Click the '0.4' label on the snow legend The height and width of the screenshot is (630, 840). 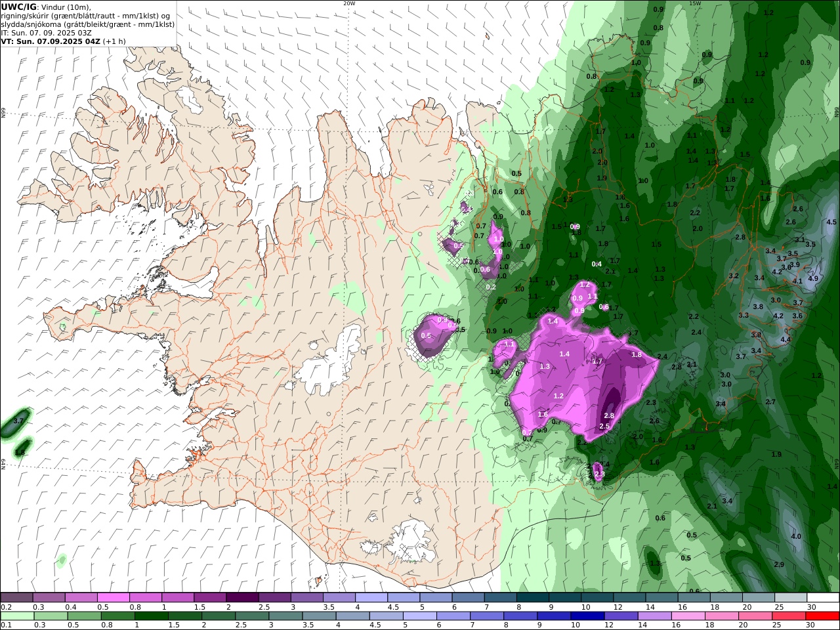coord(71,607)
